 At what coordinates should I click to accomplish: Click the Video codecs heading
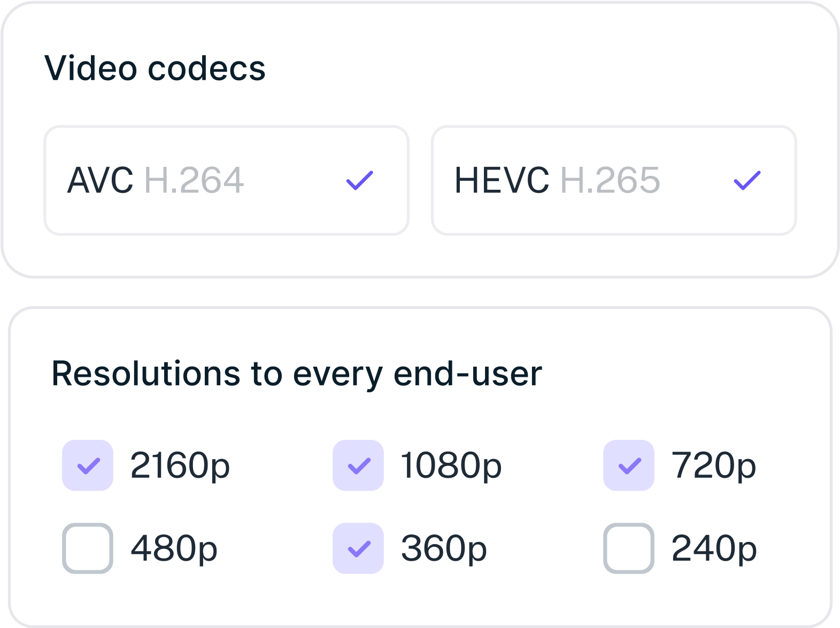(155, 68)
